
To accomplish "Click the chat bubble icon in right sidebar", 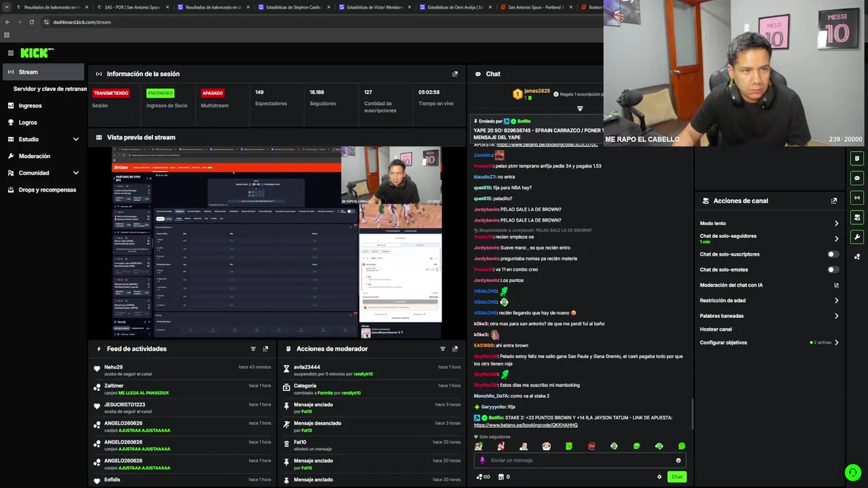I will click(x=857, y=178).
